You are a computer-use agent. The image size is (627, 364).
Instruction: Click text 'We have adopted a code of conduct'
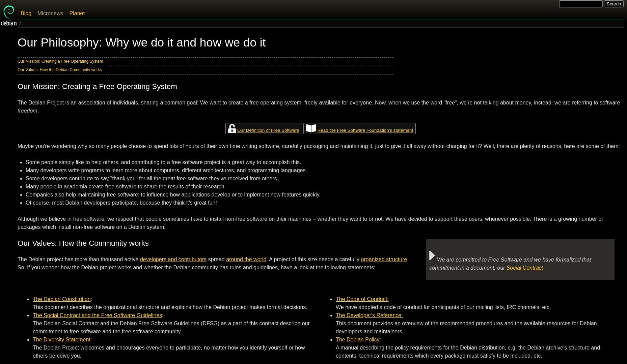(443, 307)
